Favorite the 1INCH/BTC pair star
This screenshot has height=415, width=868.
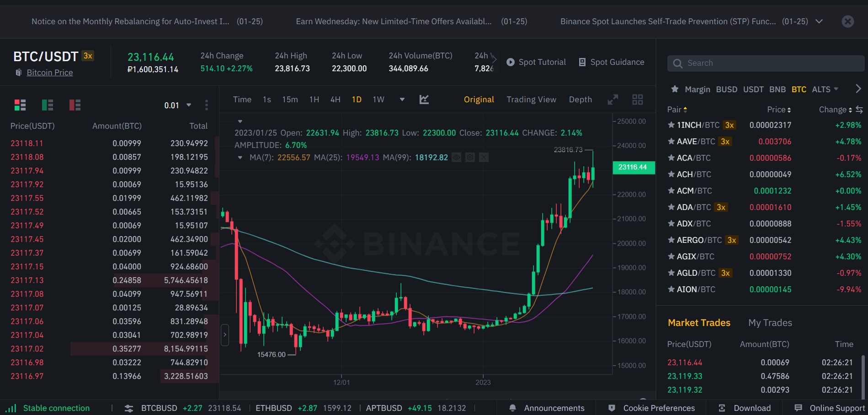pos(671,125)
